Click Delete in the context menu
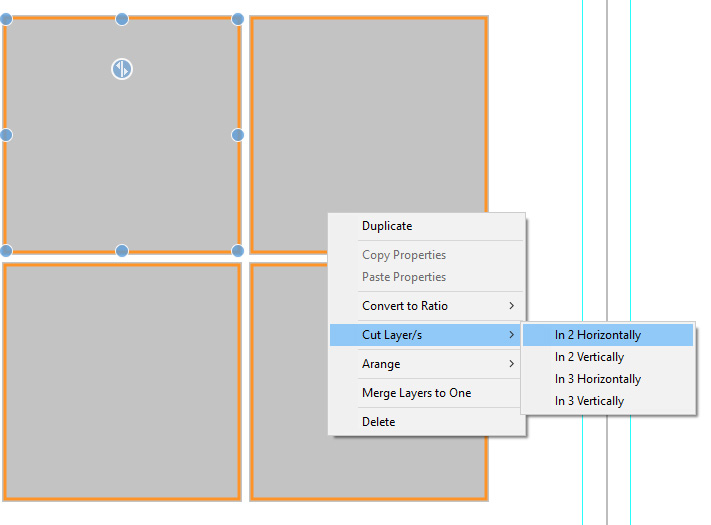 [x=379, y=422]
